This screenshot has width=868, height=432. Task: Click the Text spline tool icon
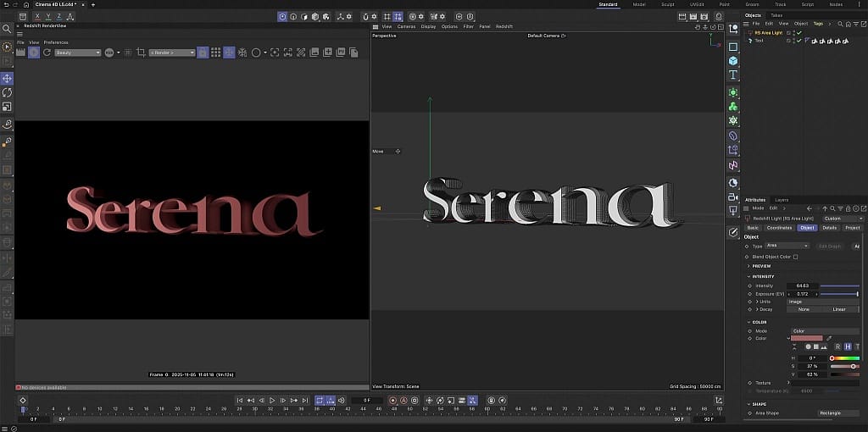point(733,75)
